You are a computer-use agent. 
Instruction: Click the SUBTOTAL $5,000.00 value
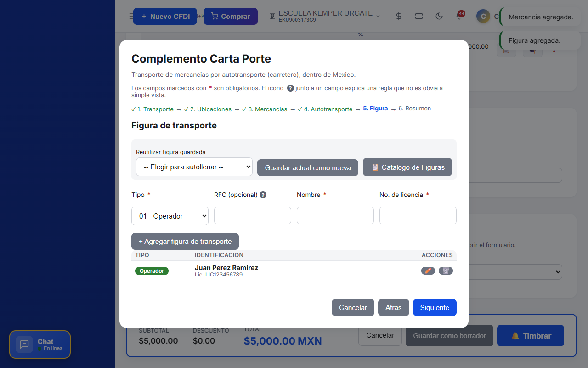158,341
